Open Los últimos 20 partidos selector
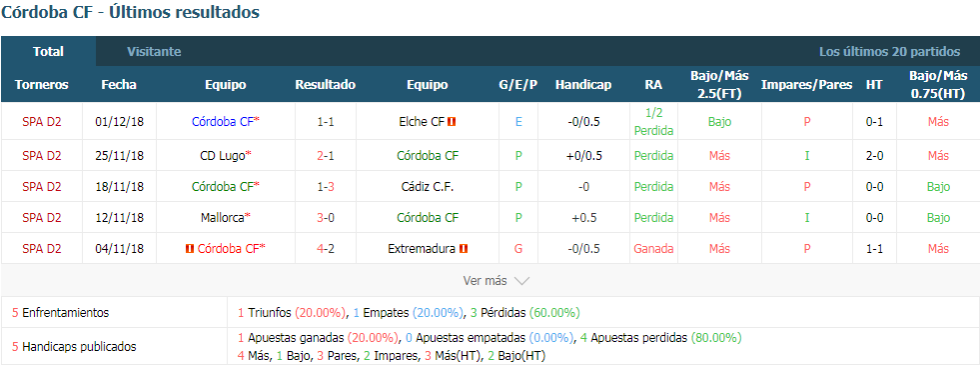This screenshot has width=980, height=368. (889, 51)
